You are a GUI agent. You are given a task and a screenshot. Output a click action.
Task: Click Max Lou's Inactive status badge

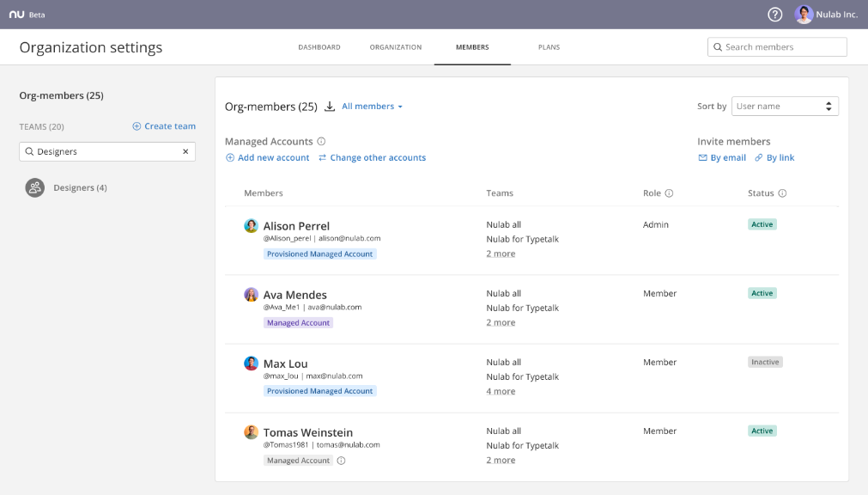pyautogui.click(x=765, y=362)
